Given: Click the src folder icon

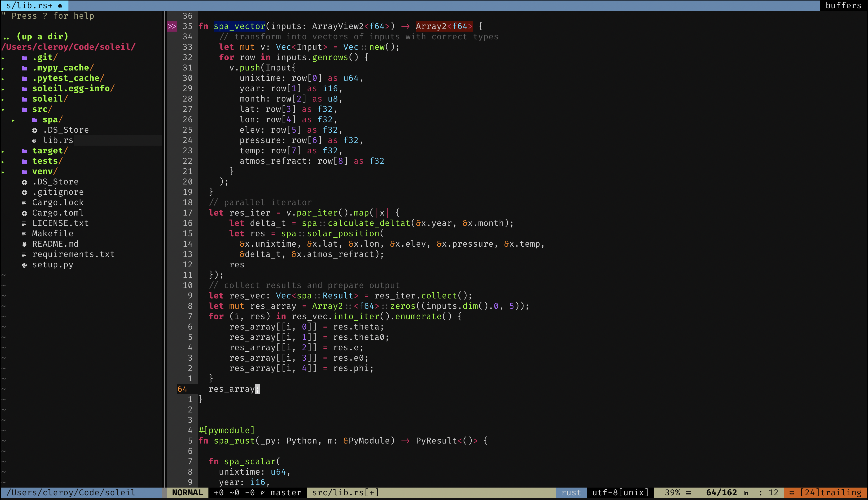Looking at the screenshot, I should pos(24,110).
